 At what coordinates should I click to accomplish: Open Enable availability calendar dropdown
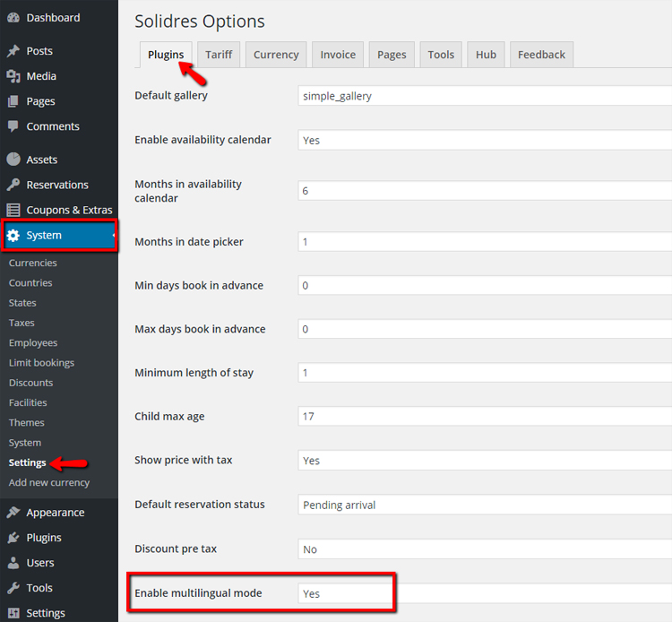[485, 140]
